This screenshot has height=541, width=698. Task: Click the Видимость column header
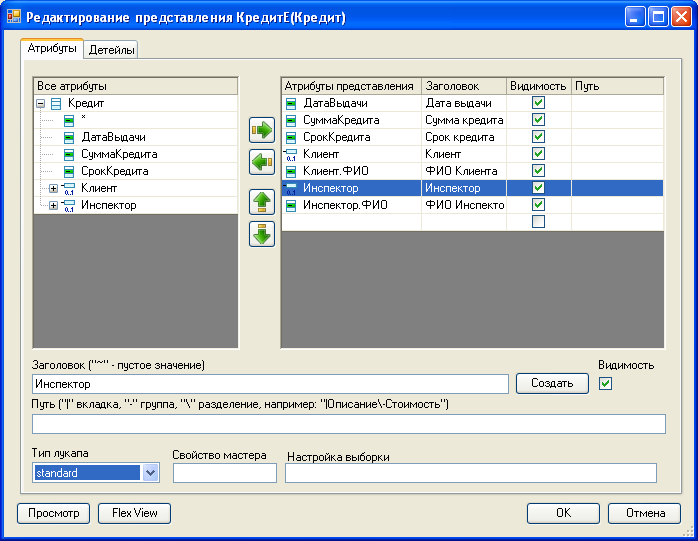tap(539, 86)
